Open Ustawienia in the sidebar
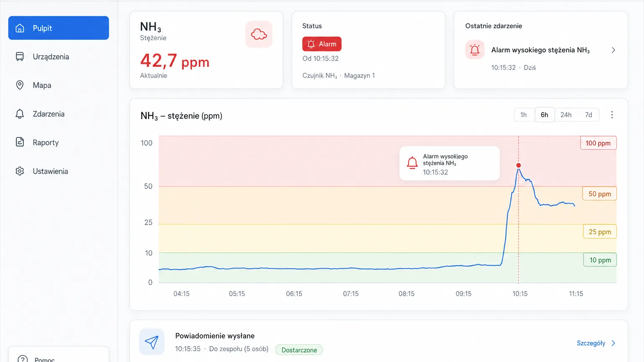This screenshot has width=644, height=362. click(x=59, y=171)
